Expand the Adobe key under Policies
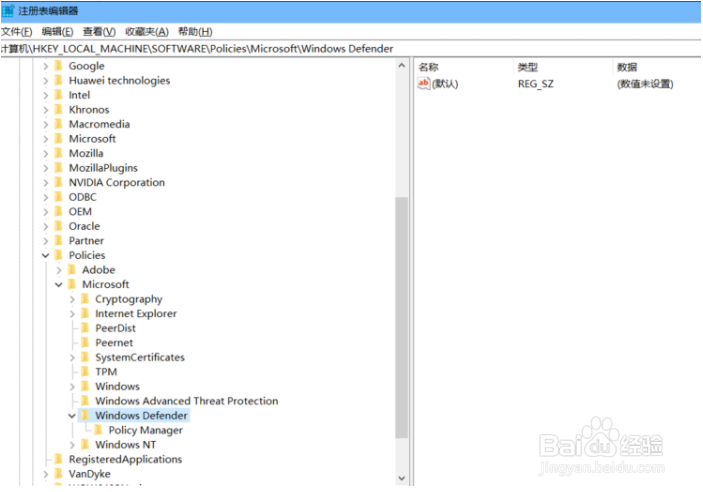Screen dimensions: 703x492 [x=59, y=270]
